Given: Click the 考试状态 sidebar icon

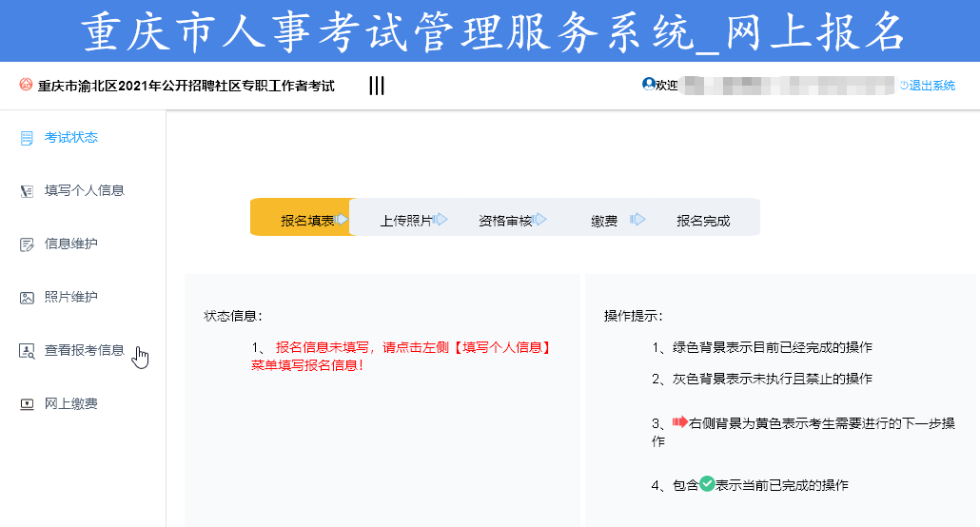Looking at the screenshot, I should point(27,138).
